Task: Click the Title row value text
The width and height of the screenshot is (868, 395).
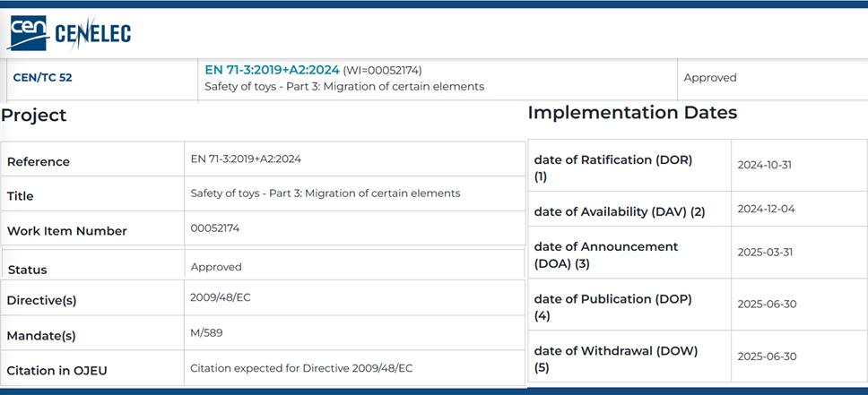Action: (325, 193)
